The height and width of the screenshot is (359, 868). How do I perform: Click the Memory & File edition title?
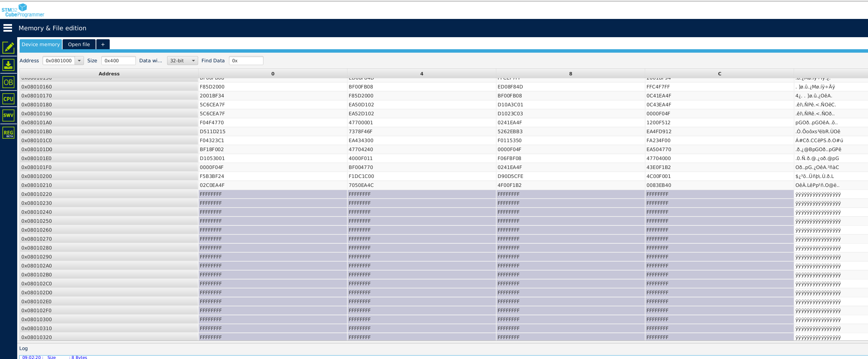pyautogui.click(x=52, y=28)
